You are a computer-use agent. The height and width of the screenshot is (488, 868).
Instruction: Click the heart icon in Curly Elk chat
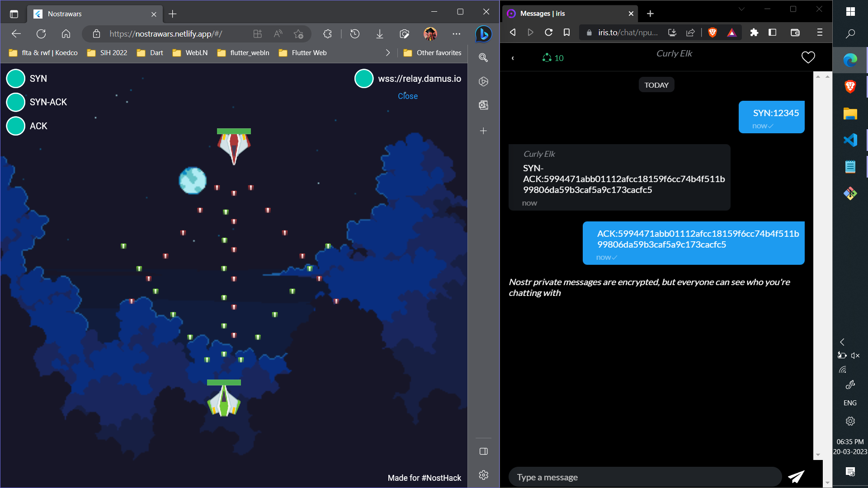point(808,57)
